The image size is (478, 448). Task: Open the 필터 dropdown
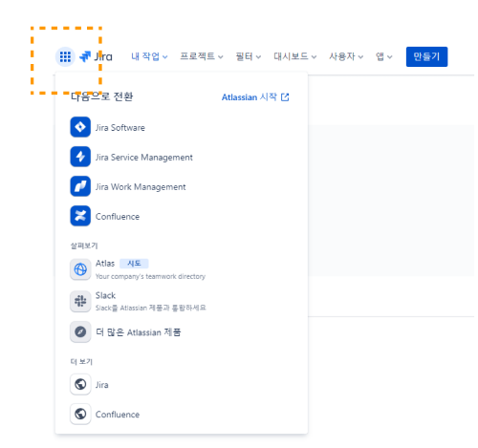click(249, 56)
